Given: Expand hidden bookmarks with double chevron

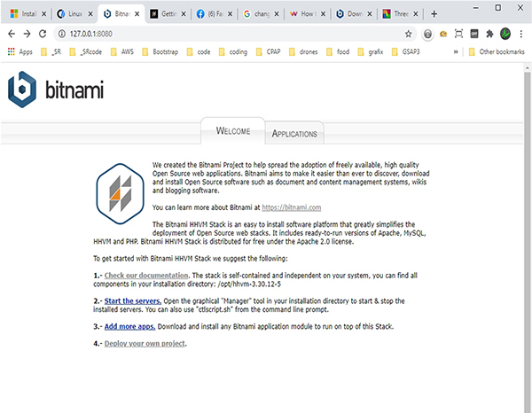Looking at the screenshot, I should [x=456, y=52].
